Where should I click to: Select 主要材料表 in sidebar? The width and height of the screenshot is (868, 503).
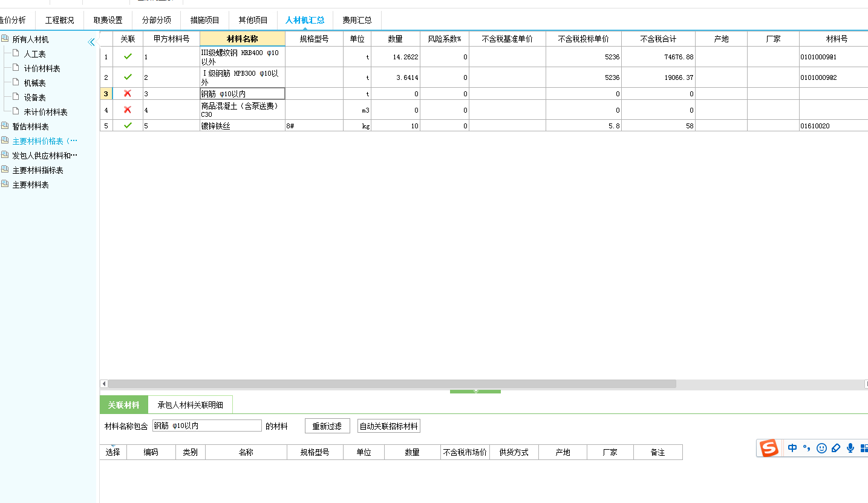[30, 185]
